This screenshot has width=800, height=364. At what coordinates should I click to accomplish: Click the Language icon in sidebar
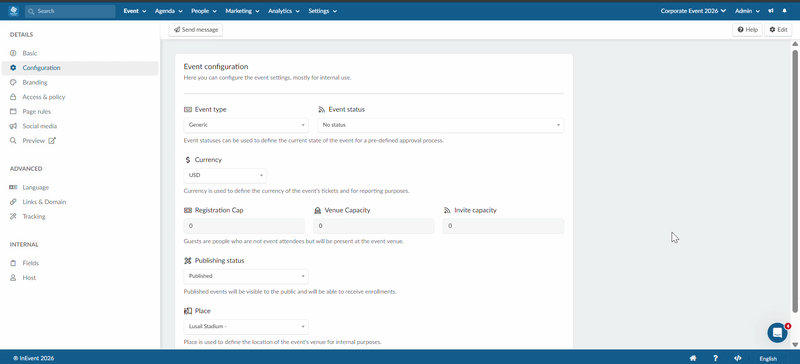pyautogui.click(x=13, y=187)
